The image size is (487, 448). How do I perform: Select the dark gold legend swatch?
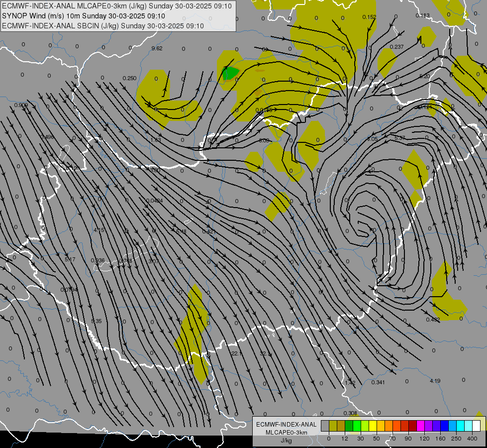[x=341, y=426]
